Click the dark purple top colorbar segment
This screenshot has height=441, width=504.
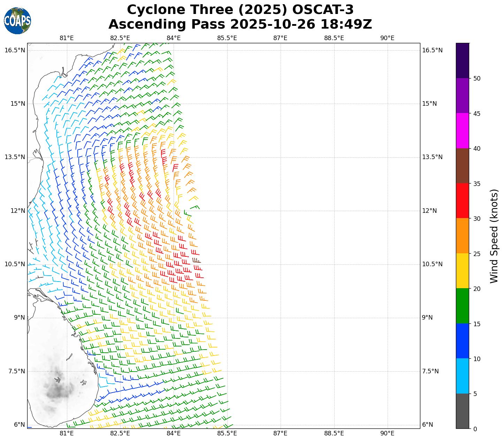pos(463,60)
